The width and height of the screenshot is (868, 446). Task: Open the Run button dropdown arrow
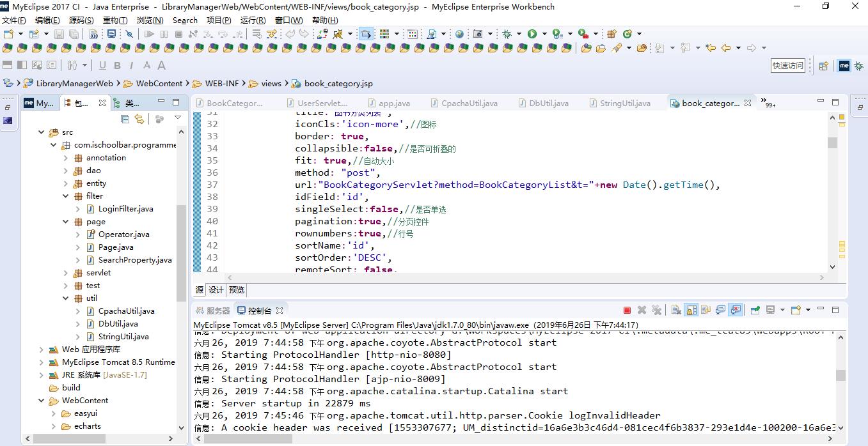tap(544, 34)
